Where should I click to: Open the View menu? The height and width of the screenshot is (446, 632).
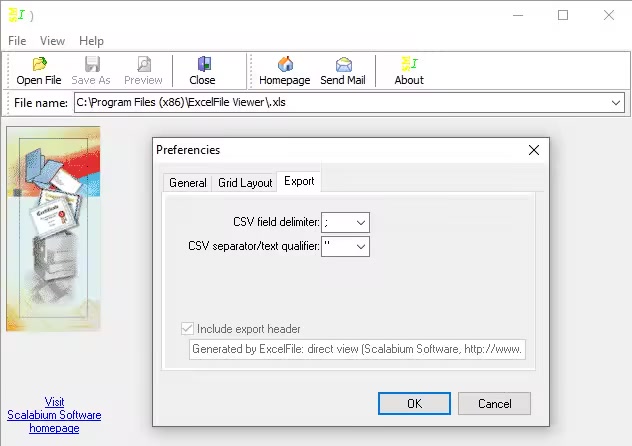tap(52, 41)
